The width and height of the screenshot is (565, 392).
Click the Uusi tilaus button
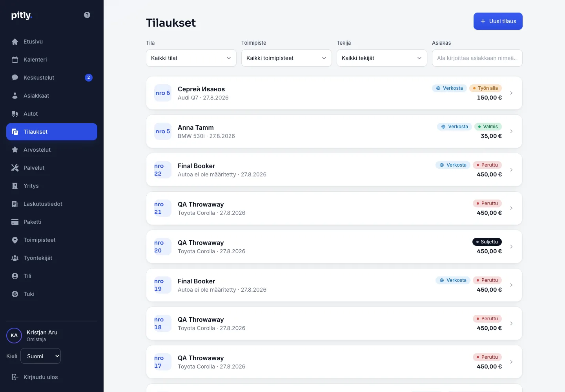click(x=498, y=21)
